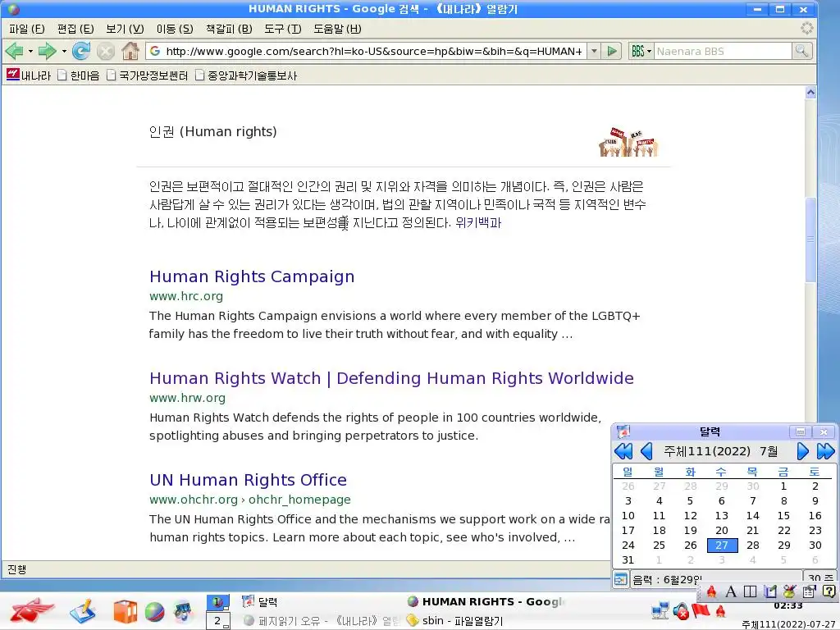Click the green Go arrow beside address bar
840x630 pixels.
pos(612,51)
